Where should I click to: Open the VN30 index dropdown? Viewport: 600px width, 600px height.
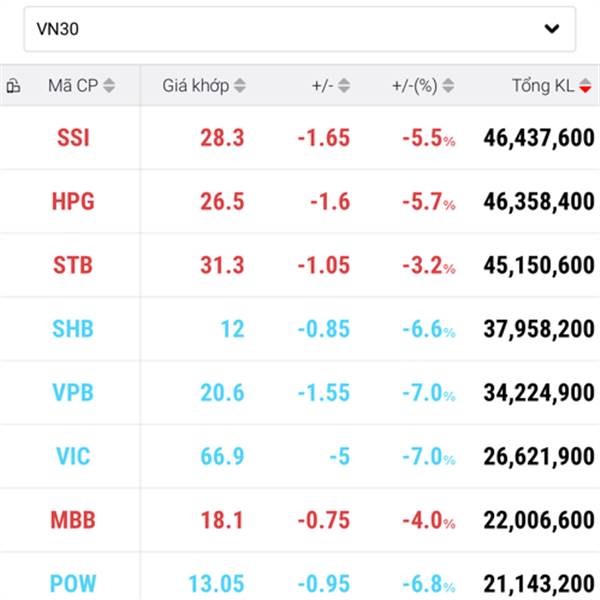click(300, 29)
